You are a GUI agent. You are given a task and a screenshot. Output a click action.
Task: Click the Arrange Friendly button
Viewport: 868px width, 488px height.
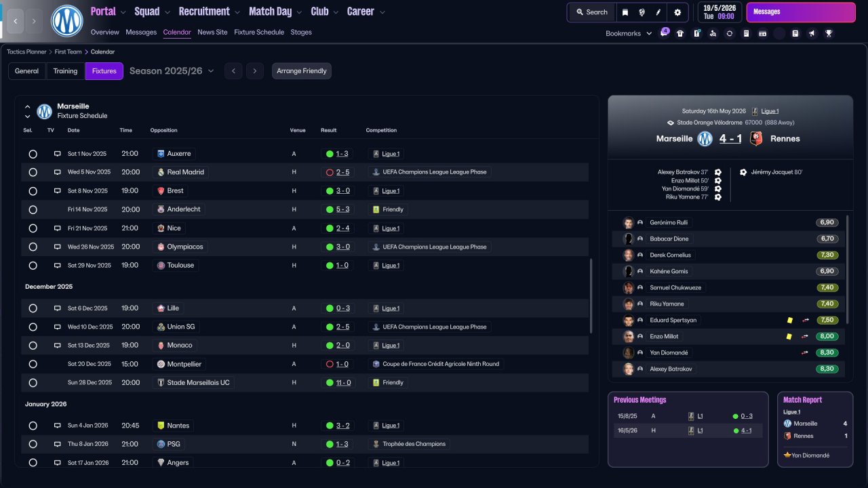pos(302,71)
